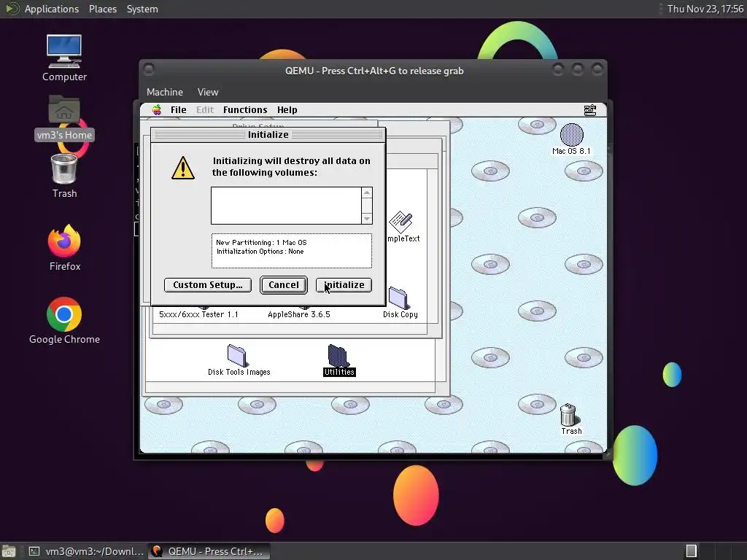Open the vm3's Home folder icon
The height and width of the screenshot is (560, 747).
point(64,110)
